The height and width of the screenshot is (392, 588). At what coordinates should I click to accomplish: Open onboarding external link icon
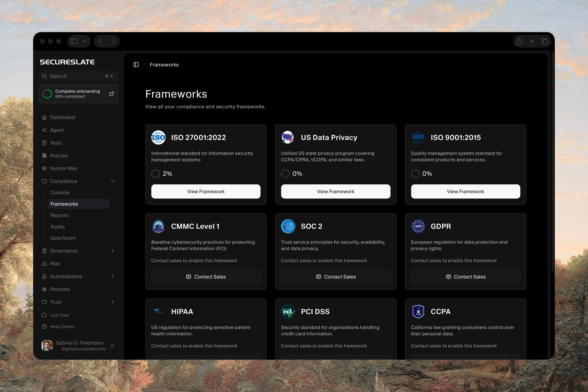[111, 94]
